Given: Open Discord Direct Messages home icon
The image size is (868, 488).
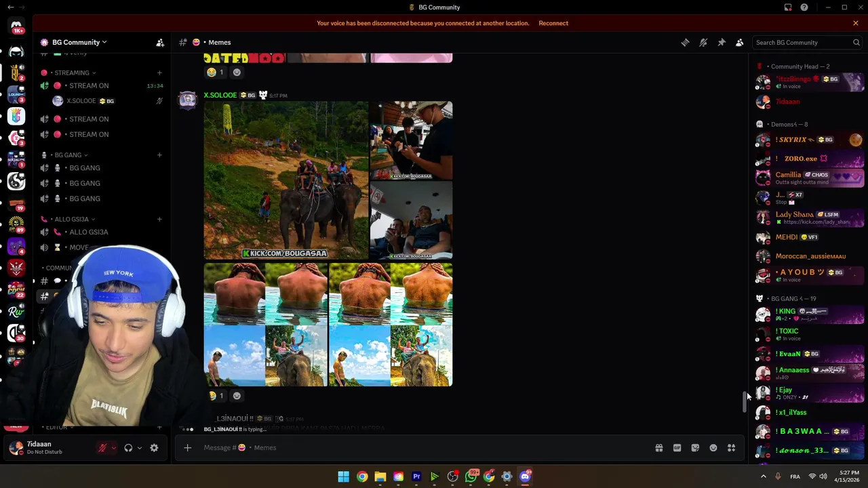Looking at the screenshot, I should click(x=16, y=26).
